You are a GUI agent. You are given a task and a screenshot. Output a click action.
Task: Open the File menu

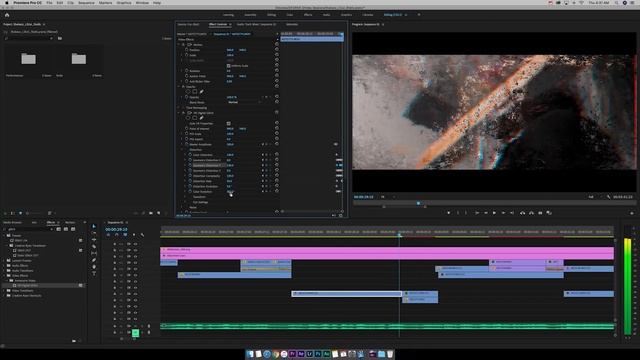[49, 3]
